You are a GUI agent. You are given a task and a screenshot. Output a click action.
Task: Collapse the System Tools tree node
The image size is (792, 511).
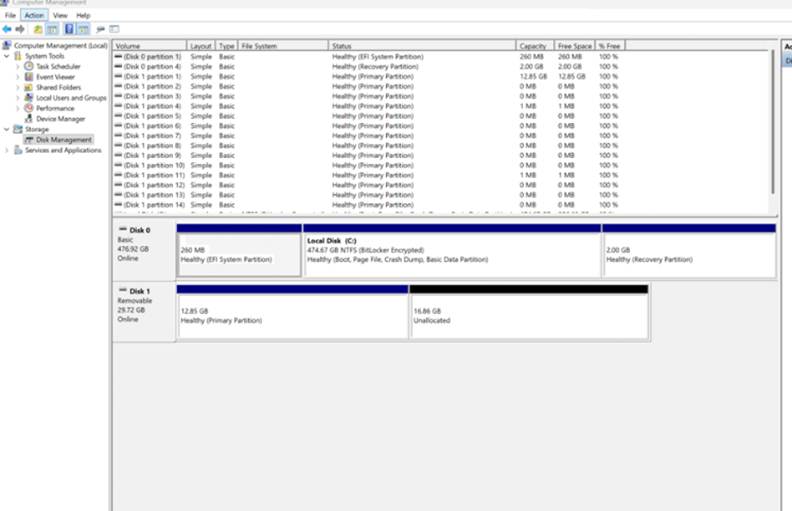click(x=6, y=56)
